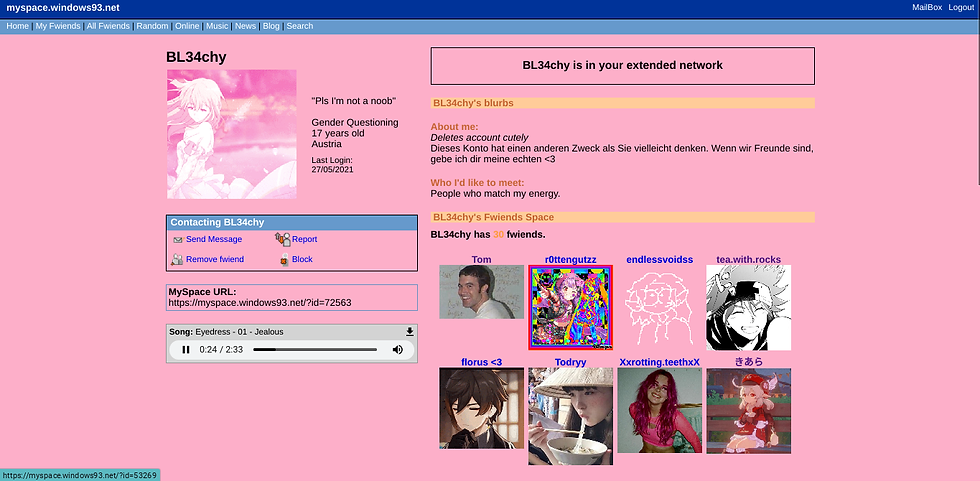Viewport: 980px width, 481px height.
Task: Open tea.with.rocks manga avatar
Action: pos(748,307)
